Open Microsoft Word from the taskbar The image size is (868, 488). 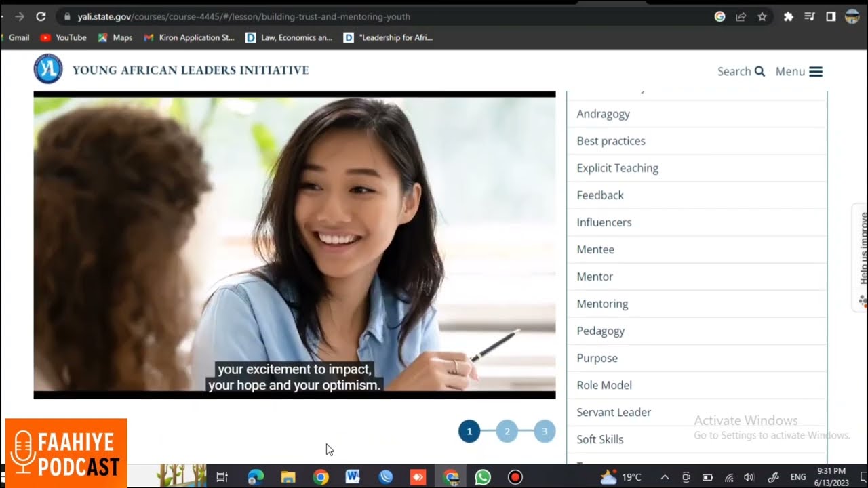click(x=353, y=477)
